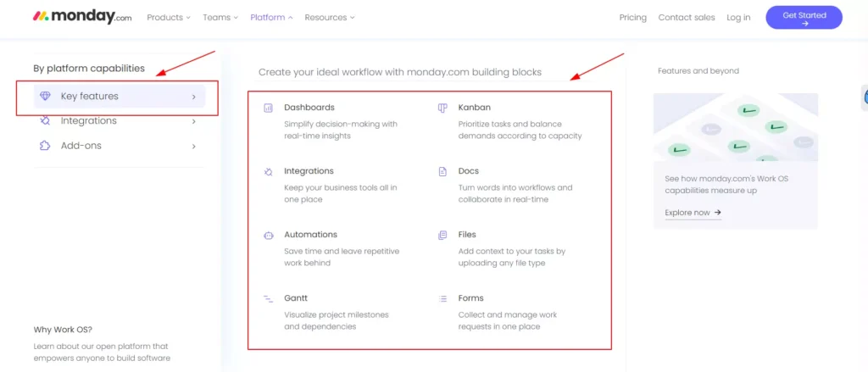This screenshot has width=868, height=372.
Task: Open the Products dropdown menu
Action: tap(169, 17)
